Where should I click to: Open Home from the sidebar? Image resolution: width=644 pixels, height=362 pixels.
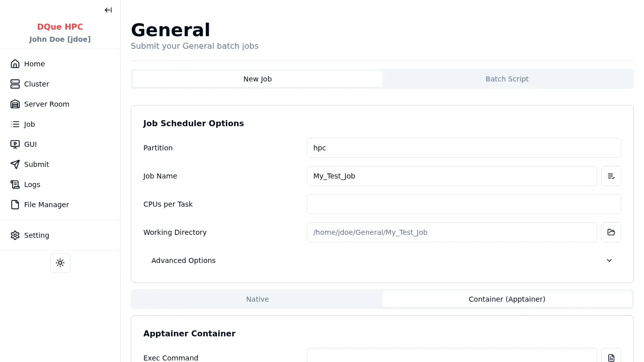[x=34, y=64]
